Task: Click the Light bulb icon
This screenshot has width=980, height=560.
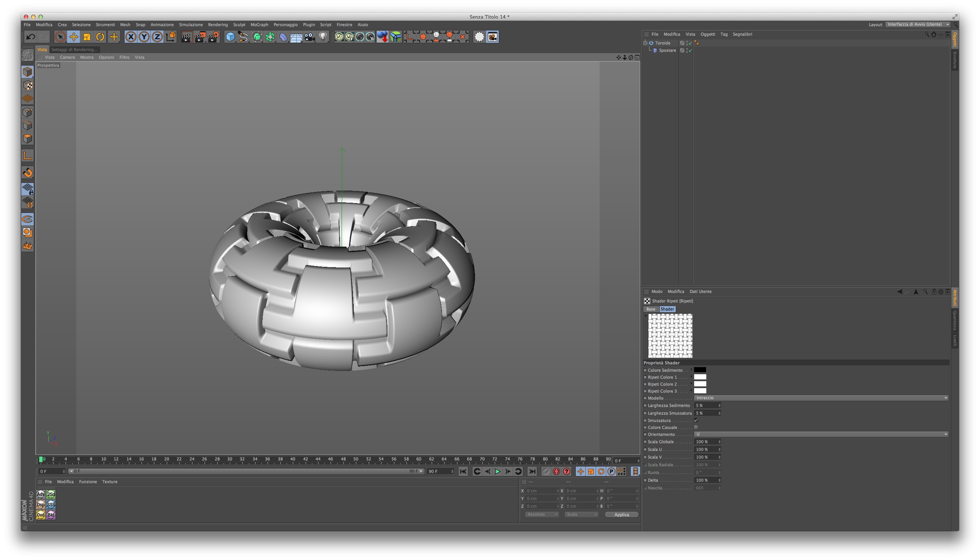Action: [323, 37]
